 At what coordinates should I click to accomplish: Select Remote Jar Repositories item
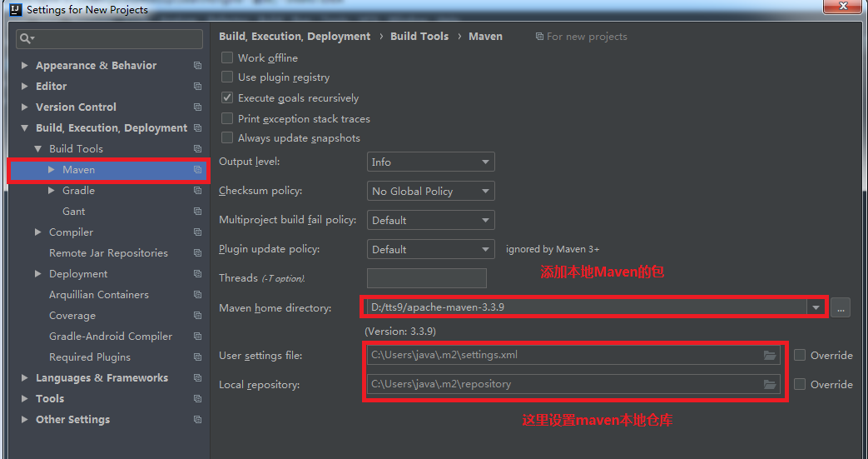click(108, 252)
